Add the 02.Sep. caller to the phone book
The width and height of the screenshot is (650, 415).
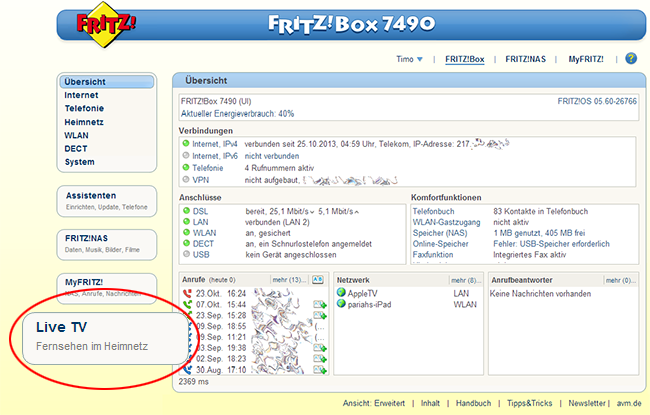pos(320,359)
